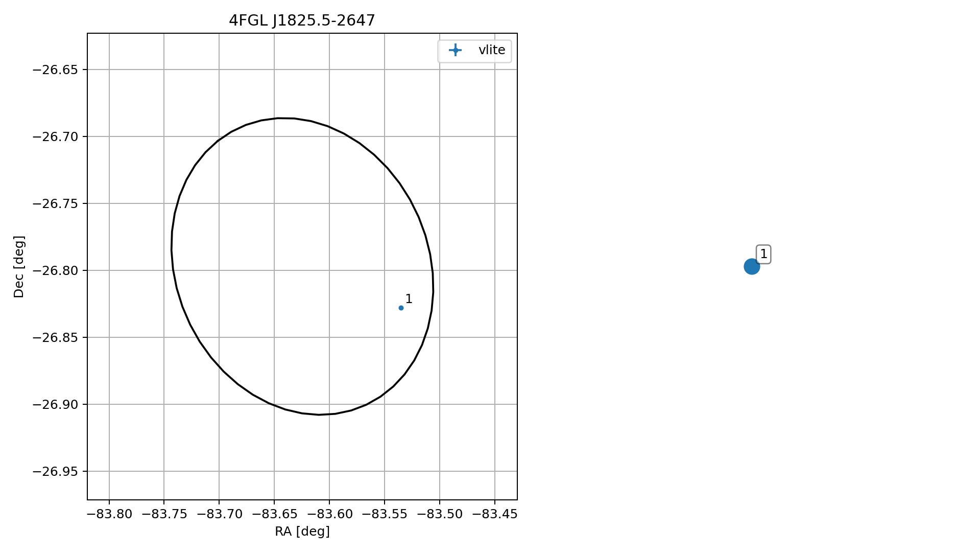
Task: Click the y-axis tick label −26.85
Action: pos(55,337)
